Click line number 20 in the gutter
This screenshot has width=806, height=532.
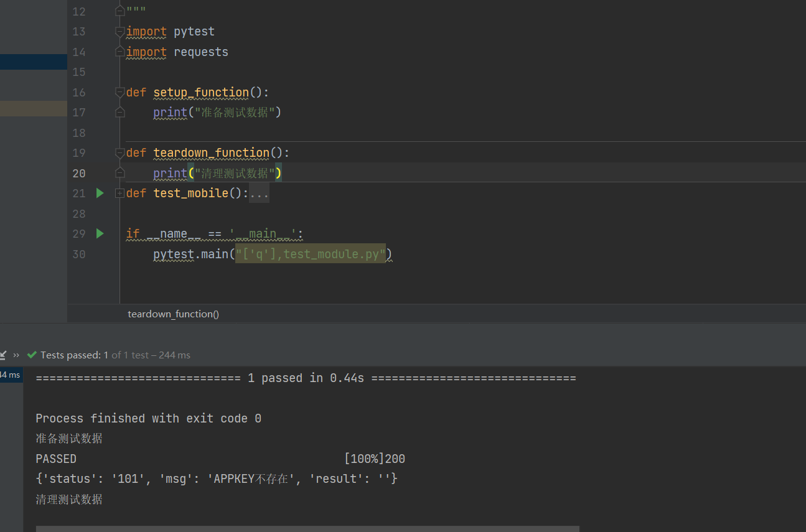tap(78, 174)
